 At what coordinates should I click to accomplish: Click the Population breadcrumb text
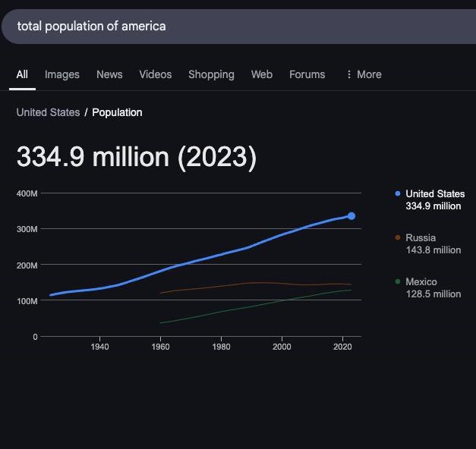click(117, 112)
